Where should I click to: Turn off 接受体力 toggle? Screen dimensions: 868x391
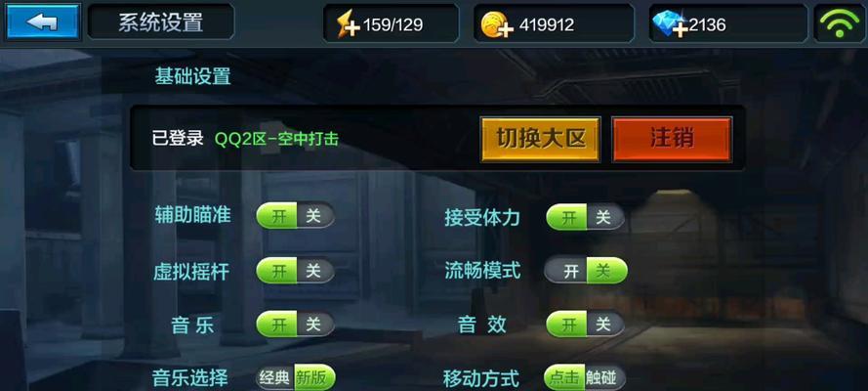604,217
